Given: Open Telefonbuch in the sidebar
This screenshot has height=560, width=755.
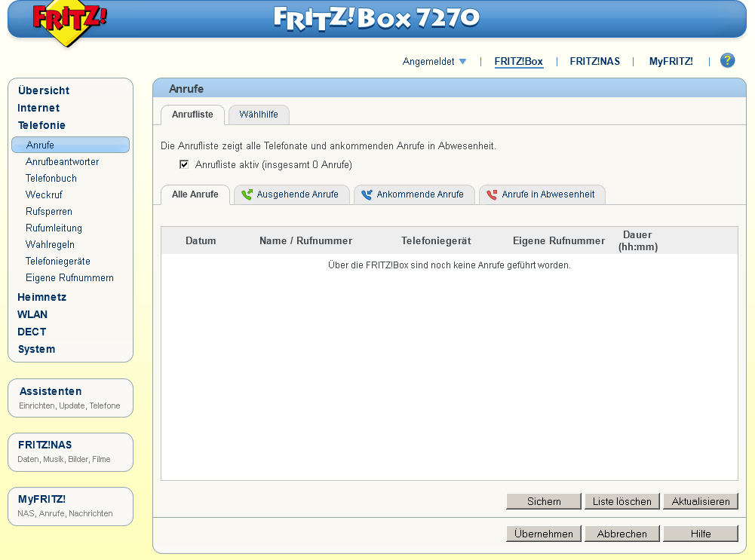Looking at the screenshot, I should (51, 178).
